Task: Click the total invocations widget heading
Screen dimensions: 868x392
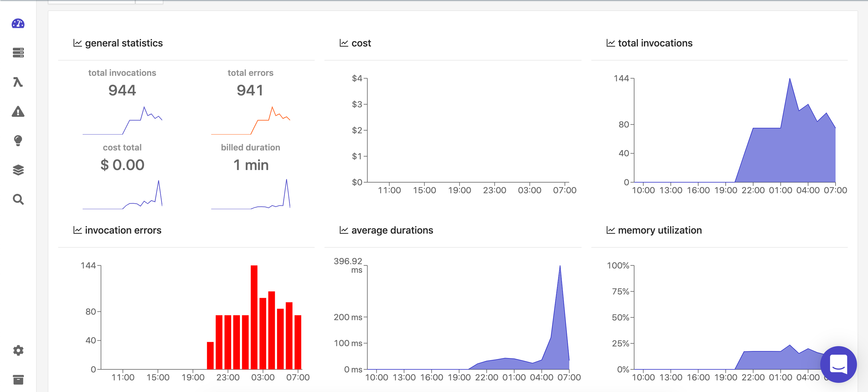Action: [x=655, y=43]
